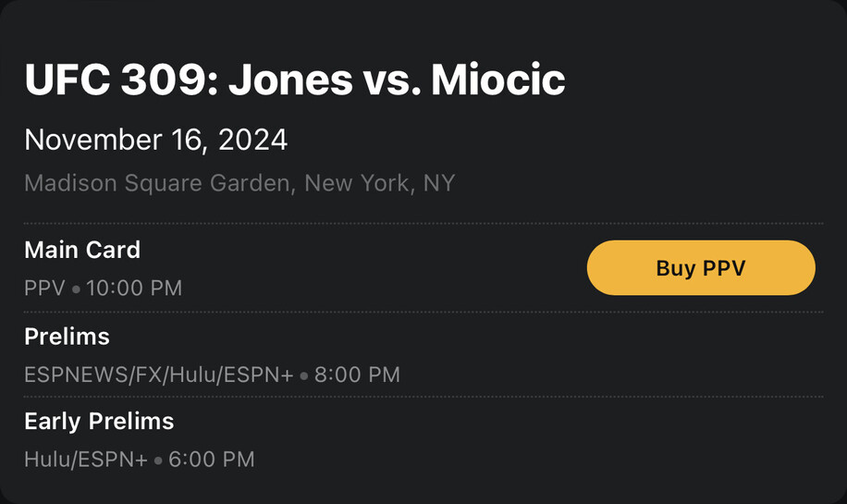Click the Hulu/ESPN+ early prelims channels
The height and width of the screenshot is (504, 847).
pos(86,460)
